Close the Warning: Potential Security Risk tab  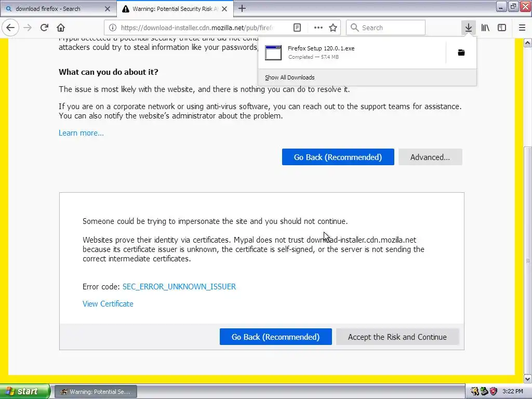(x=224, y=9)
